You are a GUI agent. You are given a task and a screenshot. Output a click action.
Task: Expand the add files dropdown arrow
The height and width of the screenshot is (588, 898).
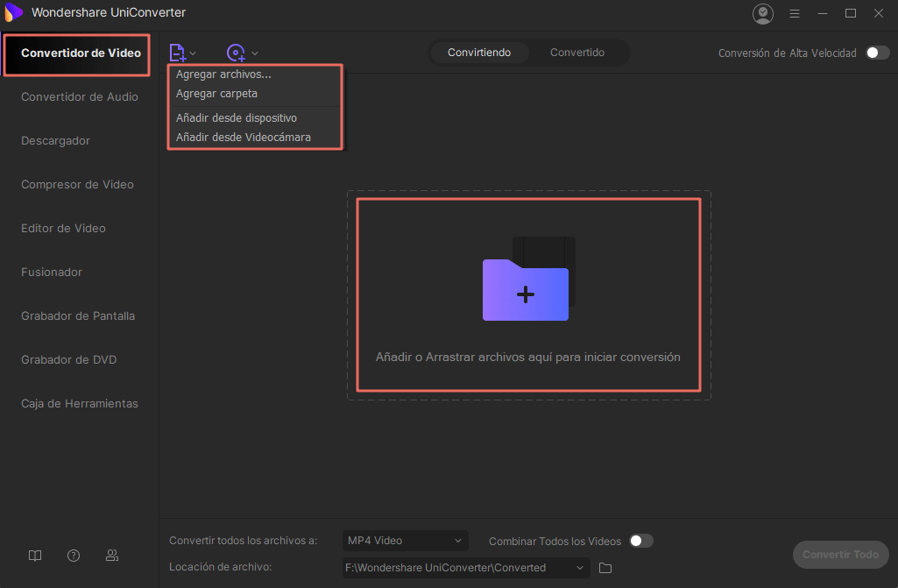[x=193, y=53]
